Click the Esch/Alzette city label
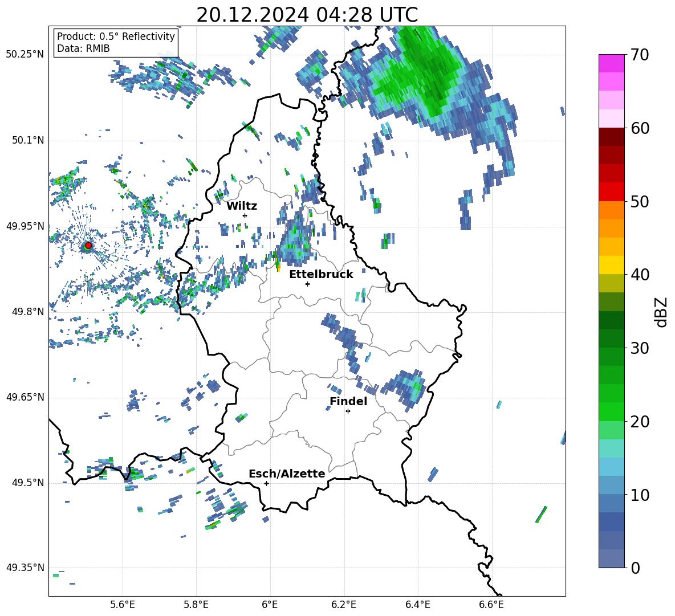675x616 pixels. [287, 474]
